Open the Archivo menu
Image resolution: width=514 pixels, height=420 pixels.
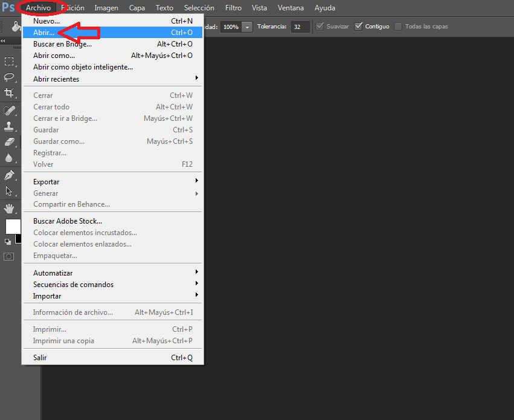click(38, 7)
